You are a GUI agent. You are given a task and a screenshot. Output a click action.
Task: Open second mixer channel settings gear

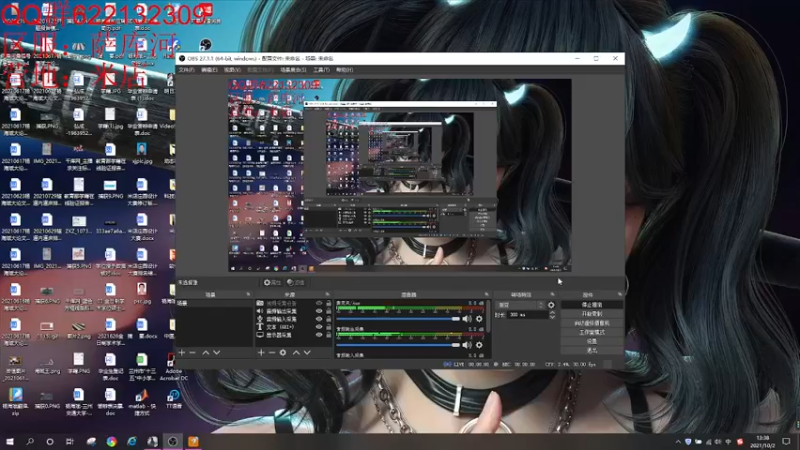coord(479,345)
